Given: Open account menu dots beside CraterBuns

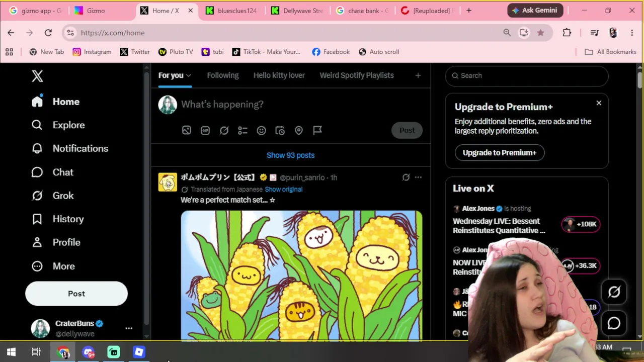Looking at the screenshot, I should point(129,328).
